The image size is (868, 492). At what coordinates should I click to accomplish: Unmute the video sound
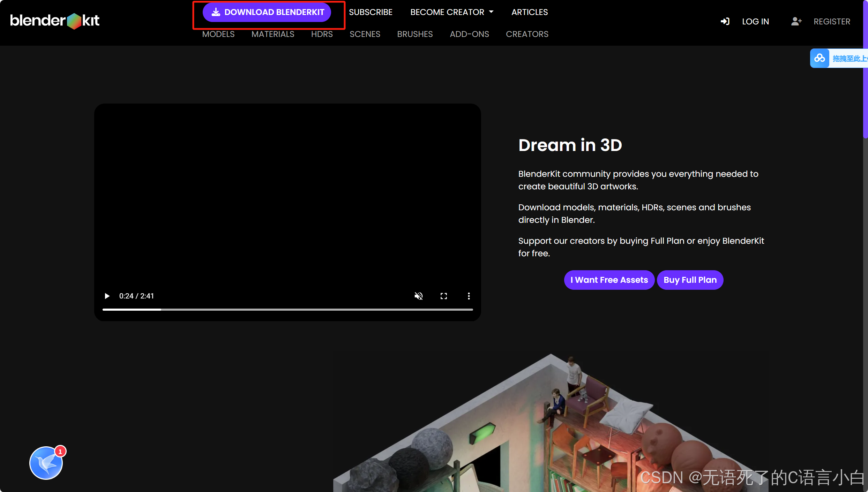click(x=419, y=296)
